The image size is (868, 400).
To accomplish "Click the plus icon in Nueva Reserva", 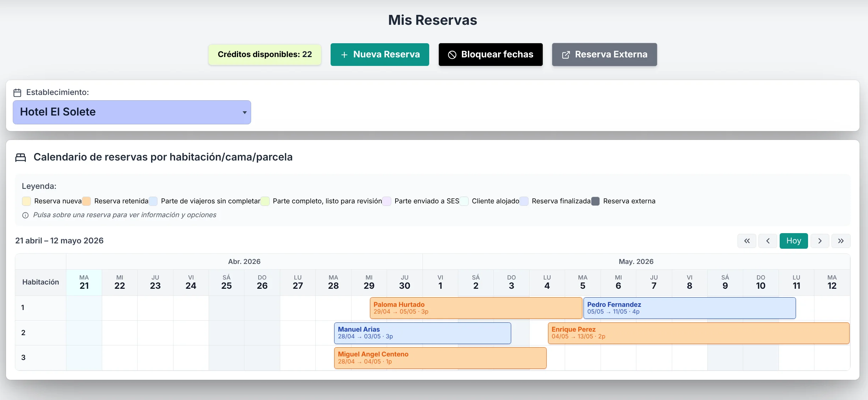I will (344, 55).
